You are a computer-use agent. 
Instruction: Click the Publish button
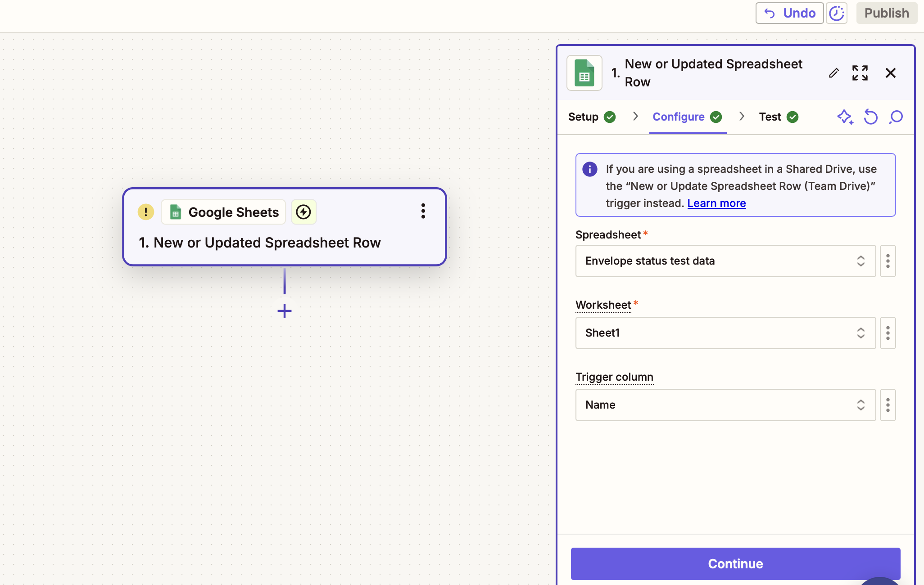click(887, 13)
